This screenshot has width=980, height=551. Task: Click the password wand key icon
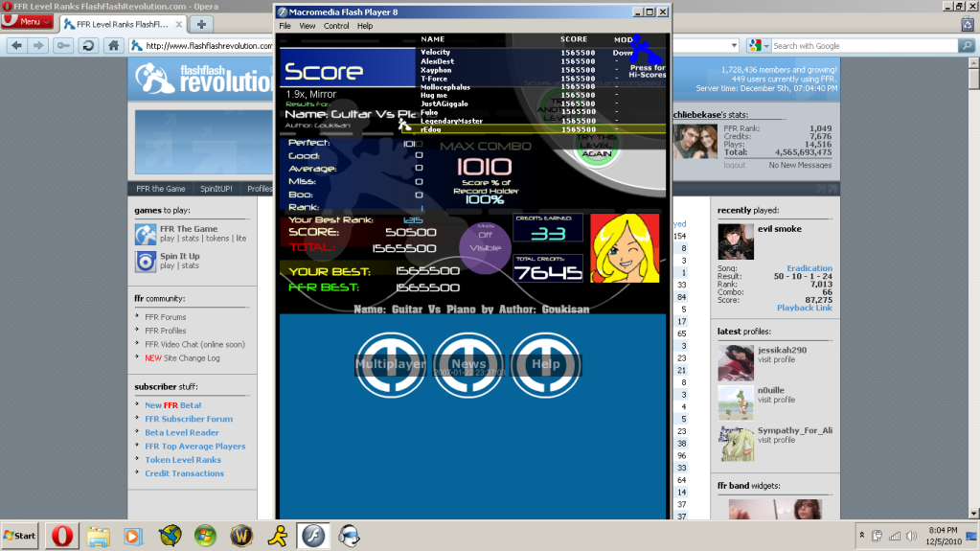63,45
